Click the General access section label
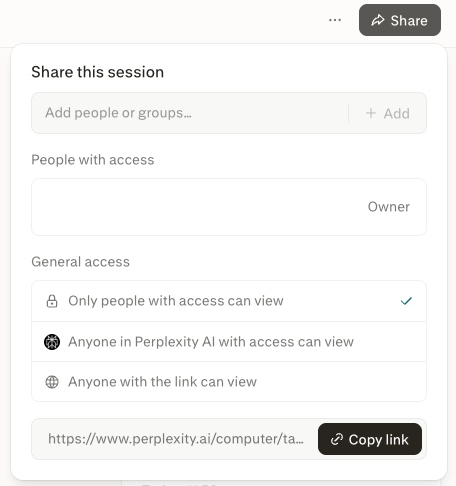Screen dimensions: 456x486 click(x=80, y=262)
